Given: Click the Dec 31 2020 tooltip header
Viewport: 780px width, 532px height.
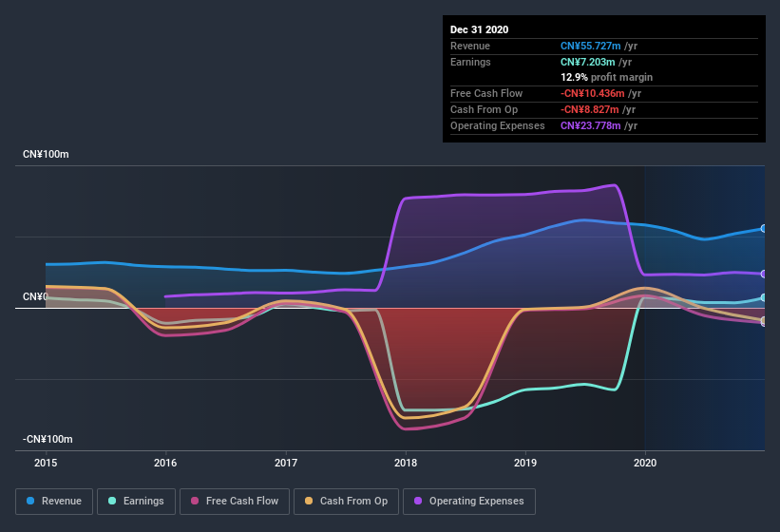Looking at the screenshot, I should (479, 29).
